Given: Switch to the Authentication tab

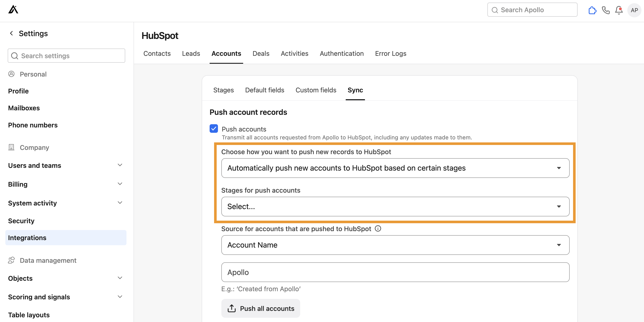Looking at the screenshot, I should [x=342, y=53].
